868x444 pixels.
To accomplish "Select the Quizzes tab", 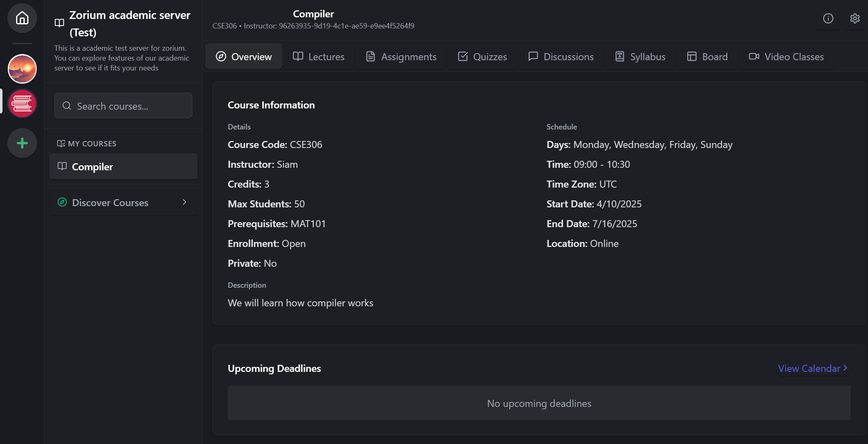I will (x=482, y=56).
